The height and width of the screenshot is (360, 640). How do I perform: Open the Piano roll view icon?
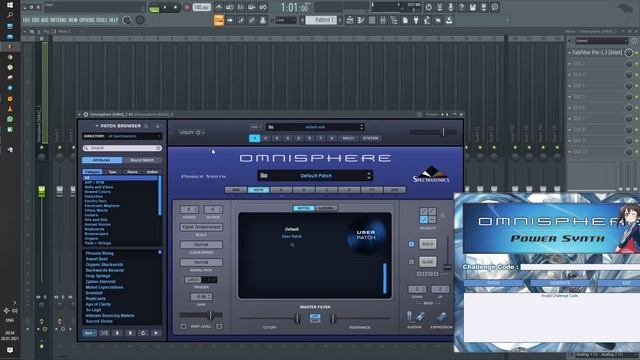pos(361,20)
